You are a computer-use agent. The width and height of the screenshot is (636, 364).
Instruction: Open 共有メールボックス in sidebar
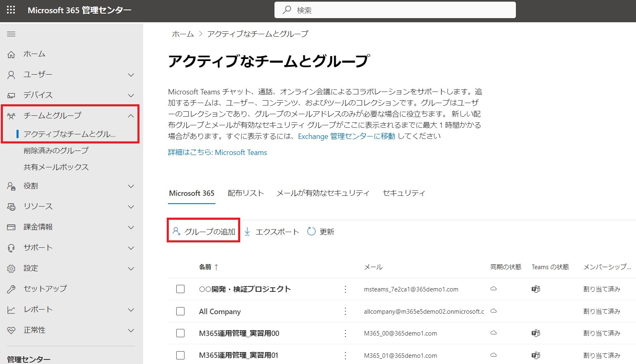tap(56, 167)
